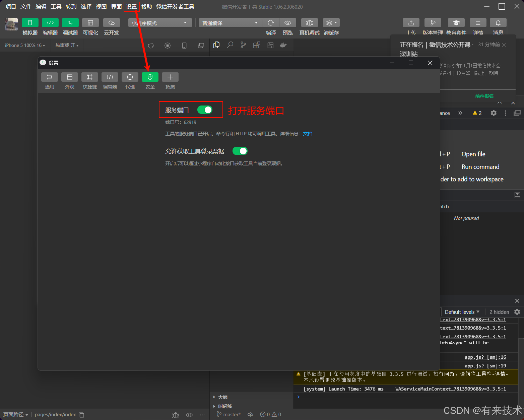Close the console drawer X
This screenshot has width=524, height=420.
(517, 301)
